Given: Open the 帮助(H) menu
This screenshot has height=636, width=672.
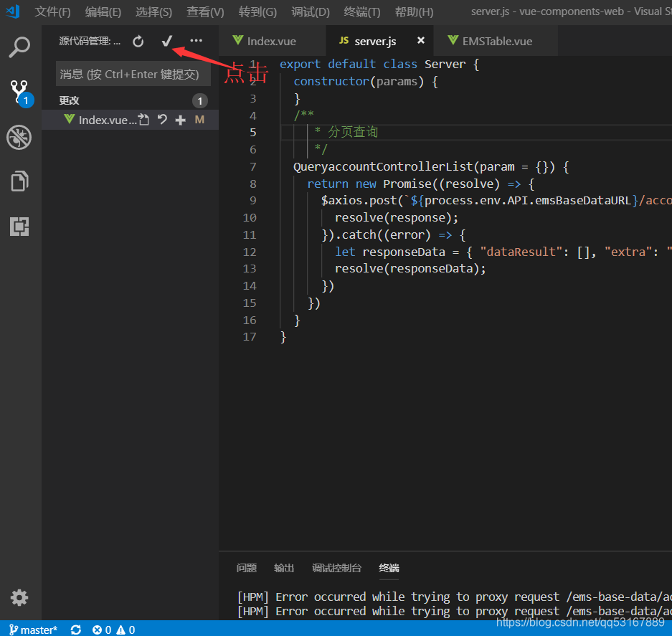Looking at the screenshot, I should (414, 12).
